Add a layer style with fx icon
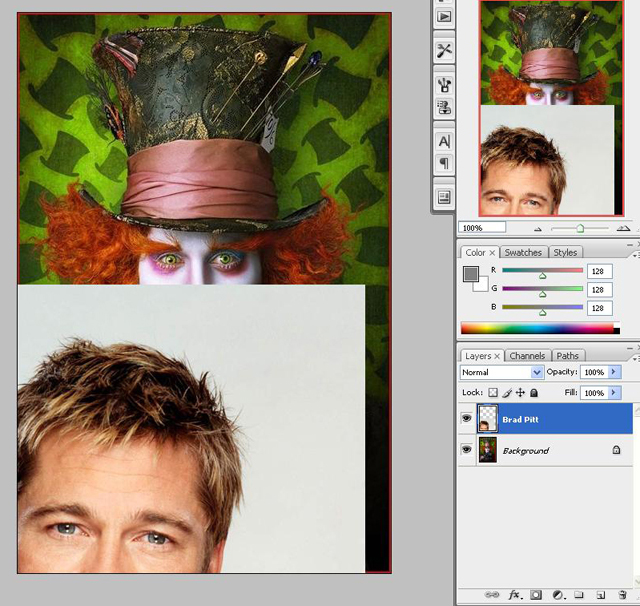The height and width of the screenshot is (606, 640). click(515, 595)
